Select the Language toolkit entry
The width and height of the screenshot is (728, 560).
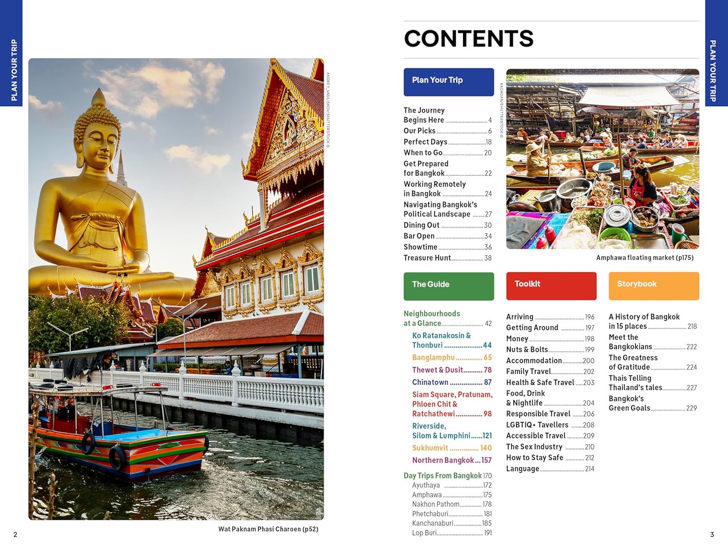550,469
